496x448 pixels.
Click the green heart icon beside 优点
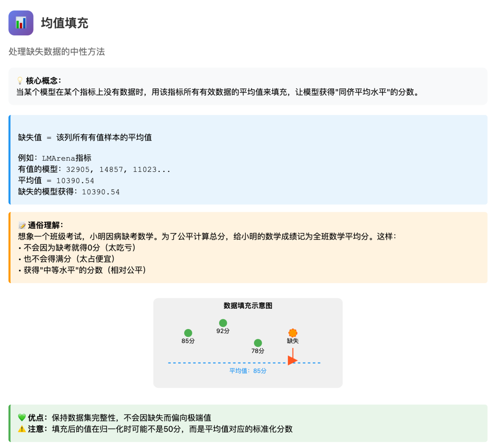tap(22, 418)
